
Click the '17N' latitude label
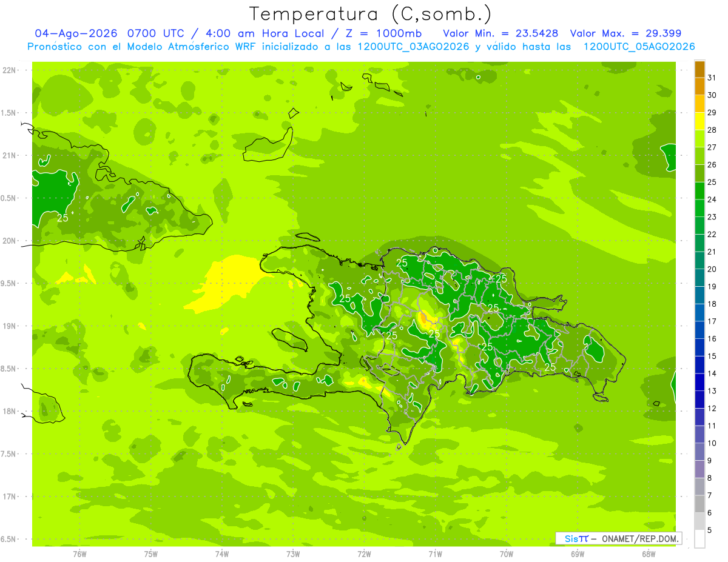pyautogui.click(x=9, y=497)
